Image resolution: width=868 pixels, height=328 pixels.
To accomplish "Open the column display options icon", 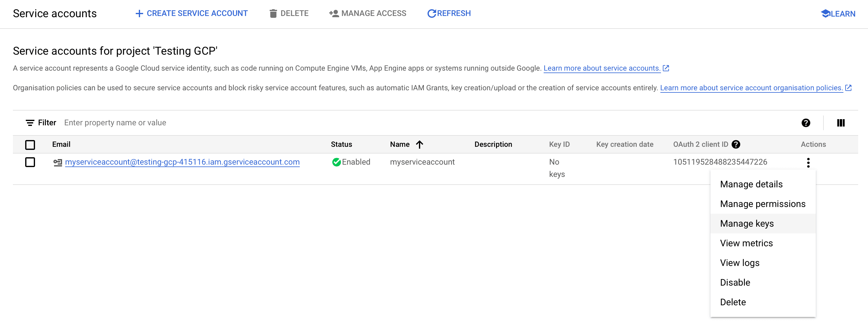I will (x=840, y=123).
